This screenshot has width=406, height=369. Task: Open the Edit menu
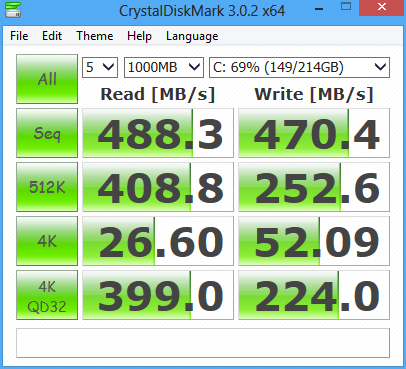pyautogui.click(x=52, y=36)
